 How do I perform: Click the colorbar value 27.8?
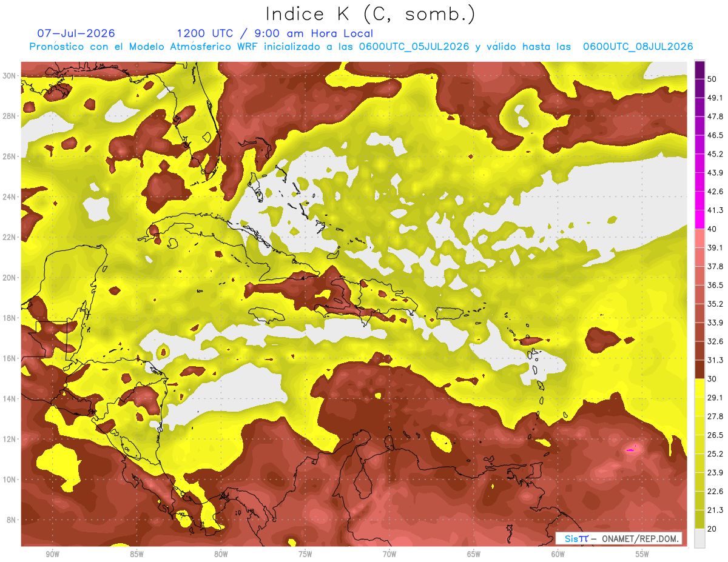(715, 416)
